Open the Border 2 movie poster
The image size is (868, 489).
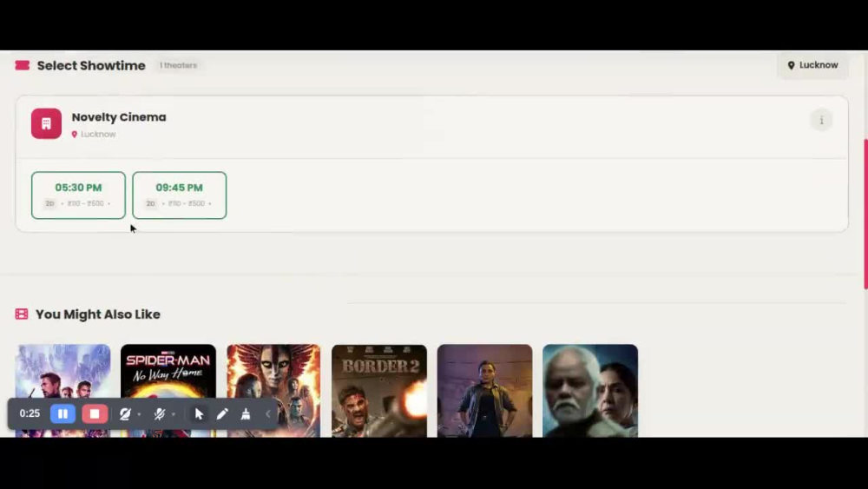click(379, 391)
